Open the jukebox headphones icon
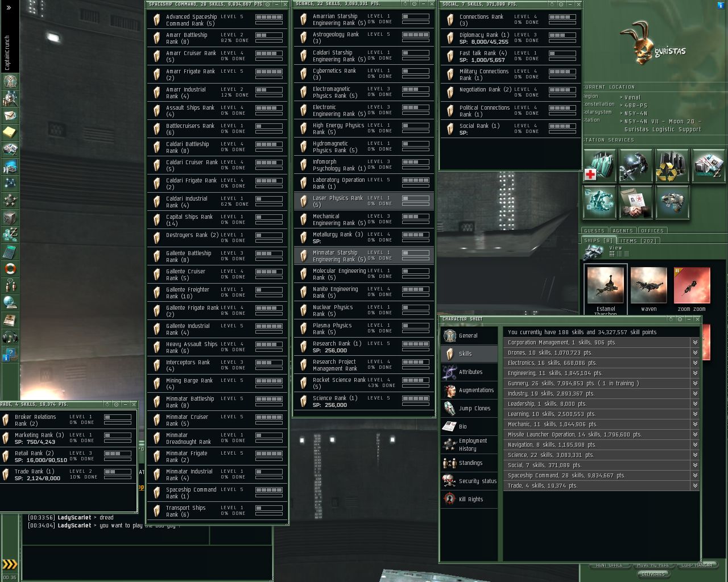The width and height of the screenshot is (728, 582). click(x=10, y=337)
